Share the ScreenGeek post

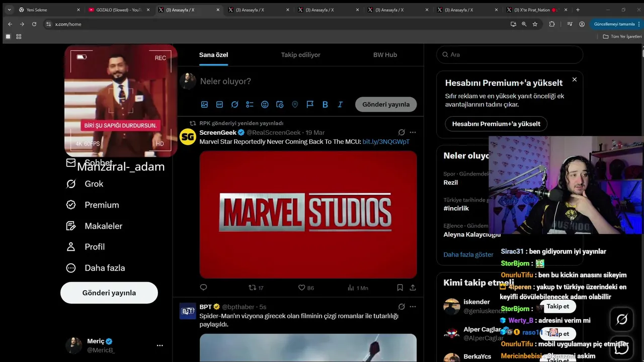pyautogui.click(x=413, y=288)
